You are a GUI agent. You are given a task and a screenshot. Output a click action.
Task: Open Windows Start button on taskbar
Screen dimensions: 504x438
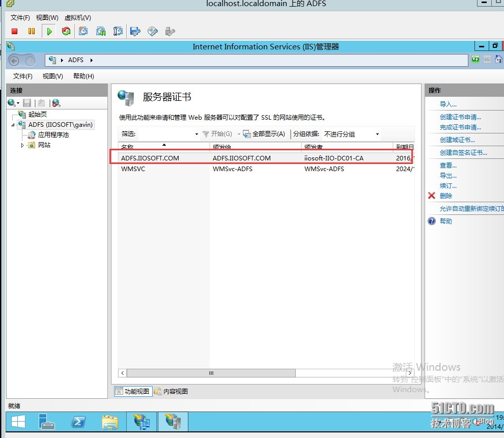(18, 421)
